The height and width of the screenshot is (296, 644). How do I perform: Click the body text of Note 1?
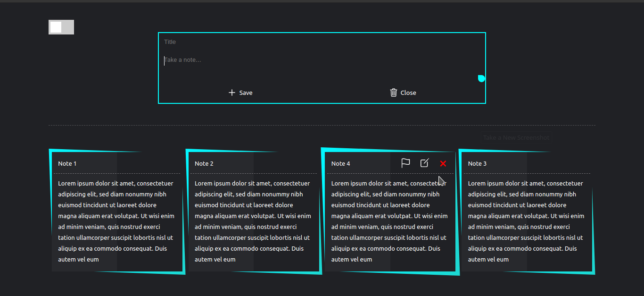point(116,221)
